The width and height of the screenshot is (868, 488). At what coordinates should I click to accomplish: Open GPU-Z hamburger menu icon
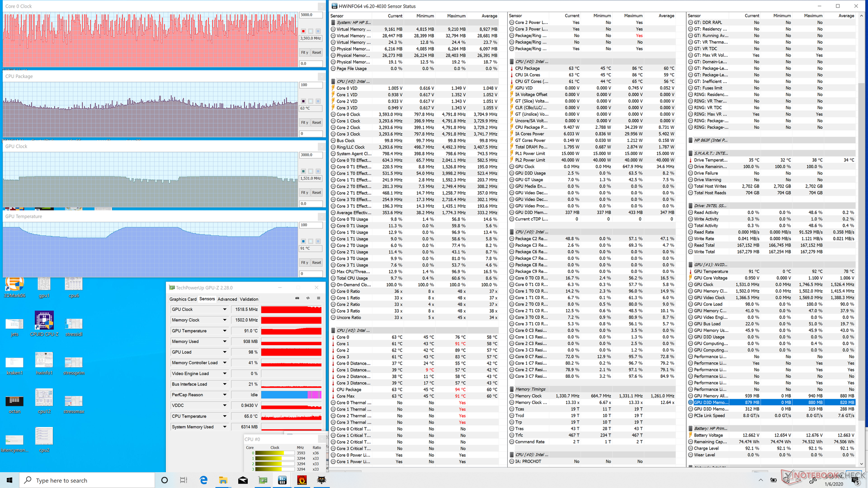[318, 298]
